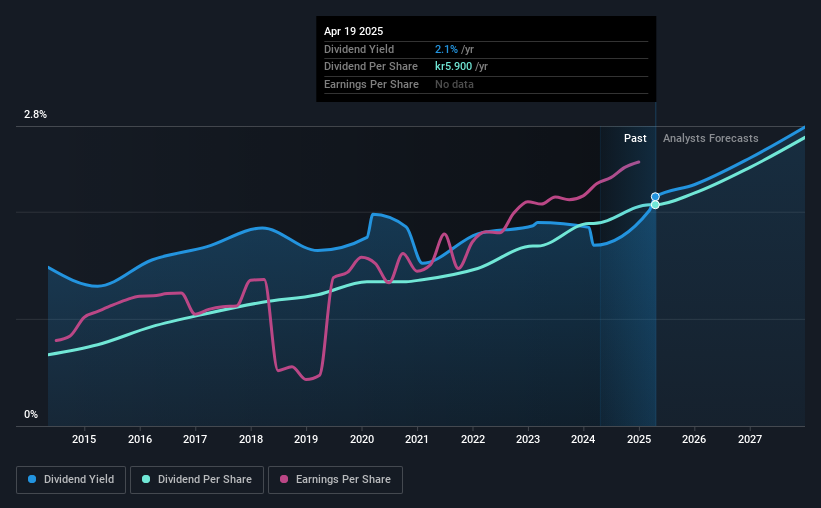Screen dimensions: 821x508
Task: Toggle the Dividend Per Share legend button
Action: [x=197, y=480]
